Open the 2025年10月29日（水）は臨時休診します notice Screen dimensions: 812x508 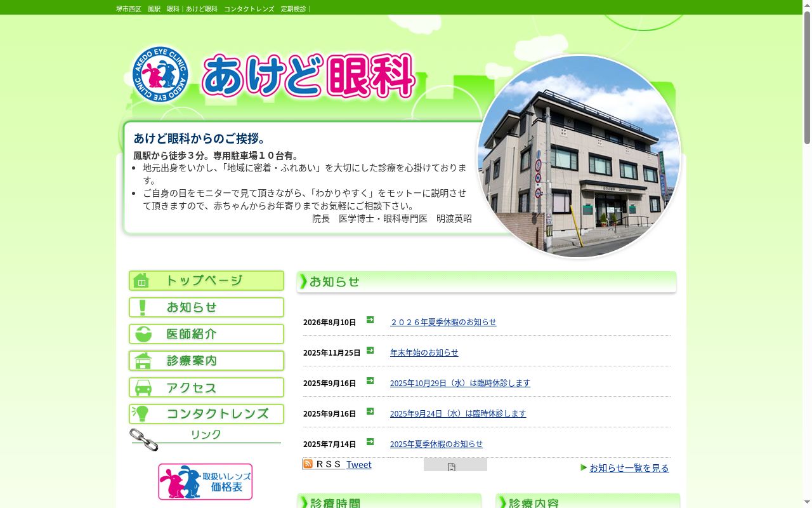(460, 383)
